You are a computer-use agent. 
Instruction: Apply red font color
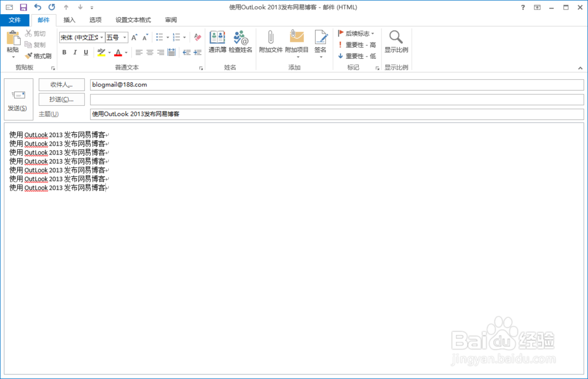tap(118, 52)
